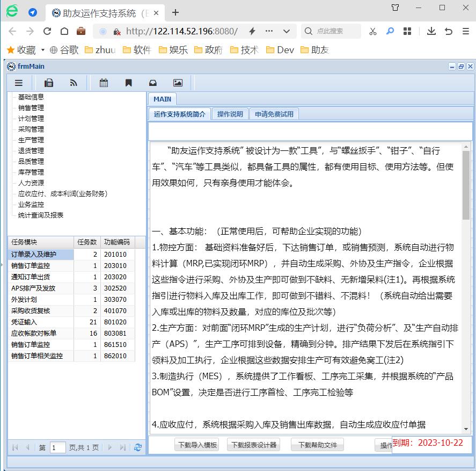The image size is (476, 471).
Task: Click the page number input field
Action: pyautogui.click(x=57, y=447)
